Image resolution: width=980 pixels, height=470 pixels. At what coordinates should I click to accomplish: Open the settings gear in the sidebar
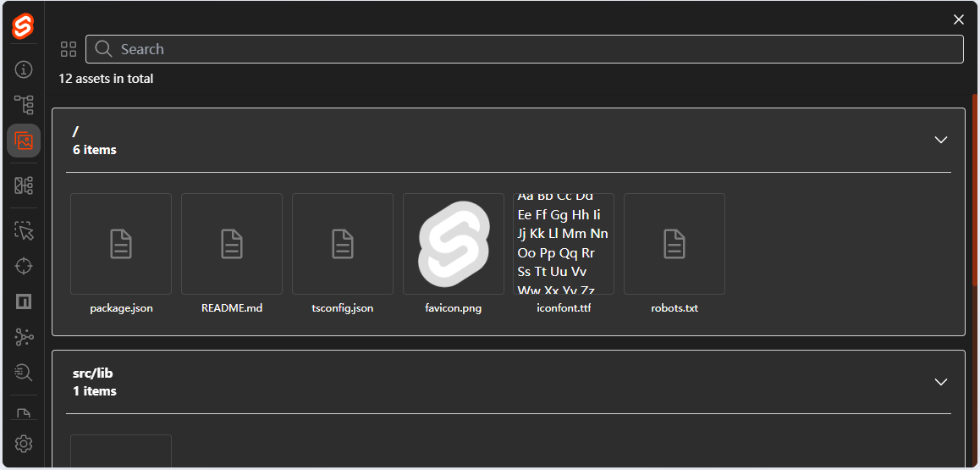pos(24,444)
